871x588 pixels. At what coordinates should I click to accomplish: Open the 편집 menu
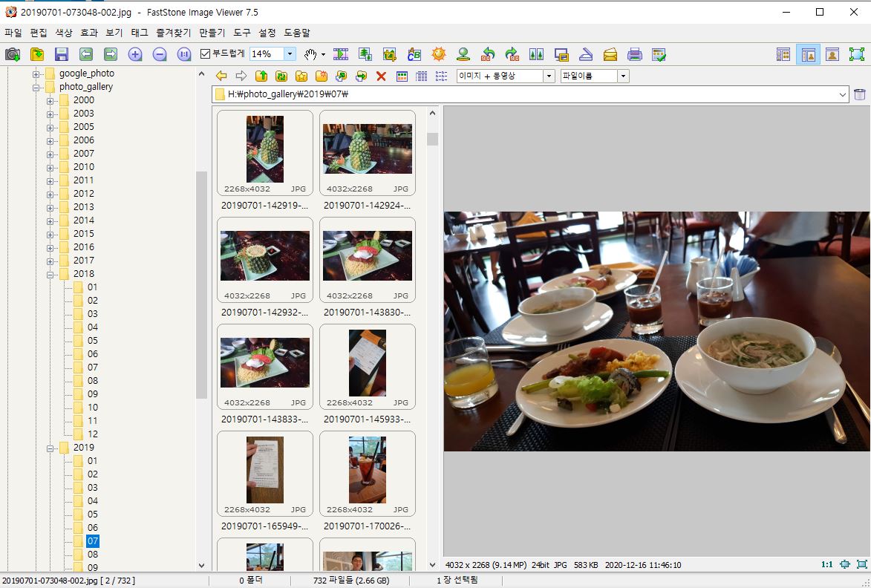(39, 33)
